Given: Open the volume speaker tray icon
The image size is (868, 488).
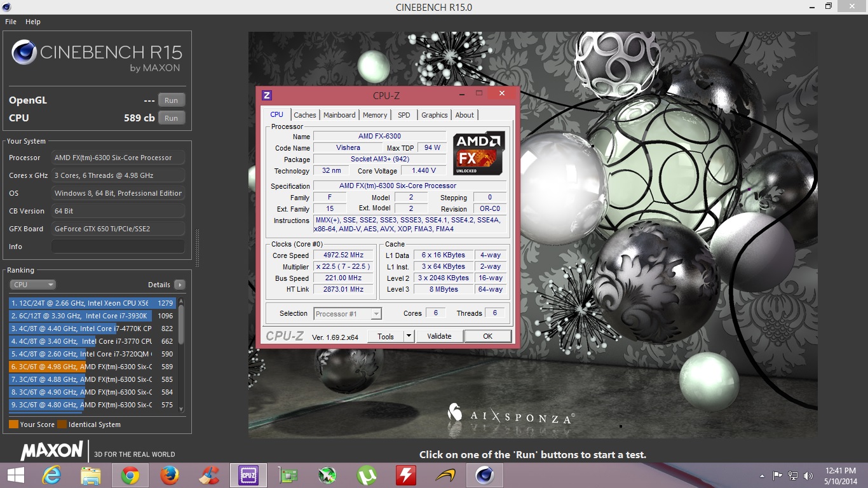Looking at the screenshot, I should [808, 475].
